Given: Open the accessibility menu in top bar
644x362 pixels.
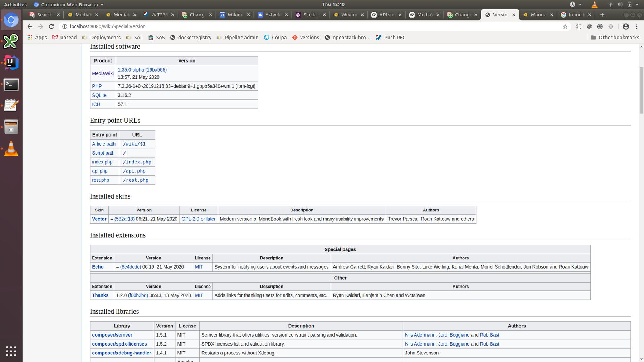Looking at the screenshot, I should coord(576,4).
